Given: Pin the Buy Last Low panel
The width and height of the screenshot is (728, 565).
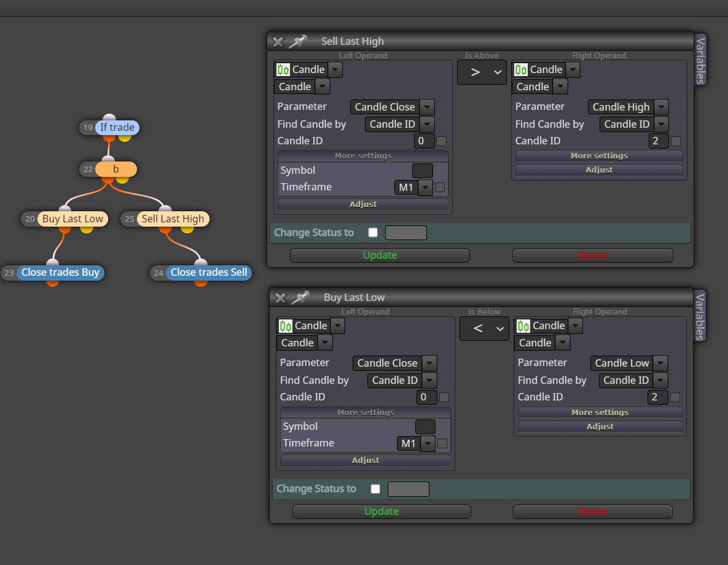Looking at the screenshot, I should click(300, 298).
